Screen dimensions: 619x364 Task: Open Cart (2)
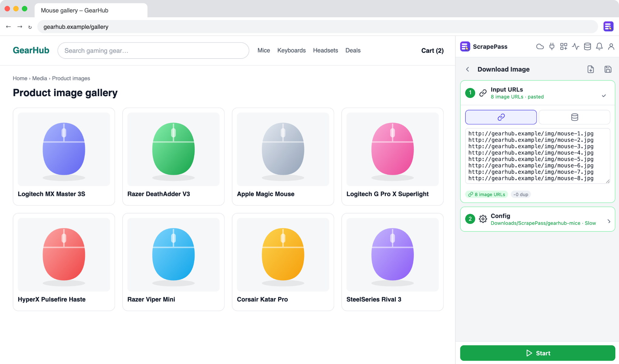pos(432,51)
